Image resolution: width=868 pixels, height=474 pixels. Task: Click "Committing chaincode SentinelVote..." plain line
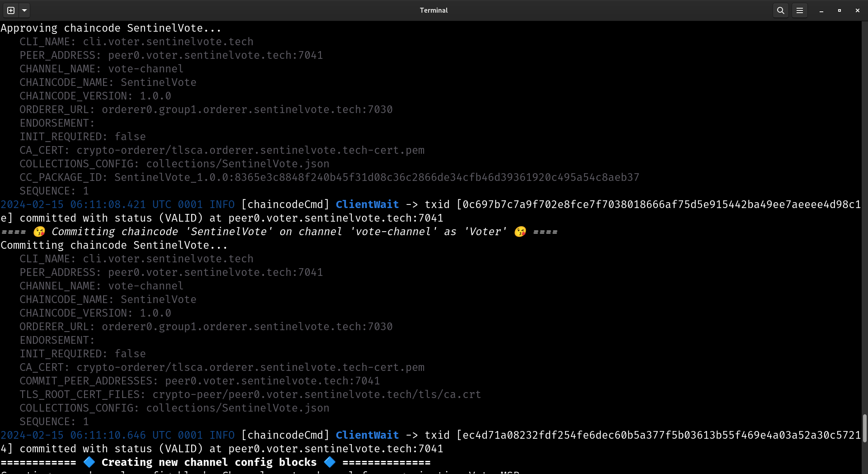pyautogui.click(x=114, y=245)
